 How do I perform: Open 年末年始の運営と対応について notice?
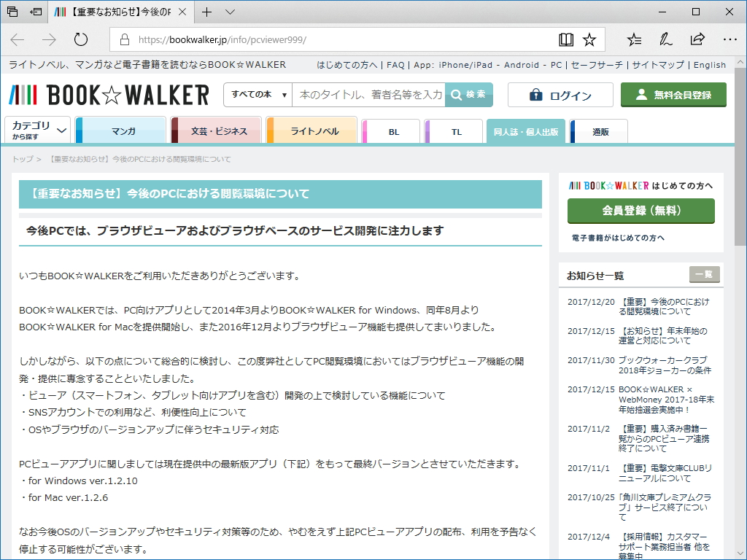tap(662, 335)
